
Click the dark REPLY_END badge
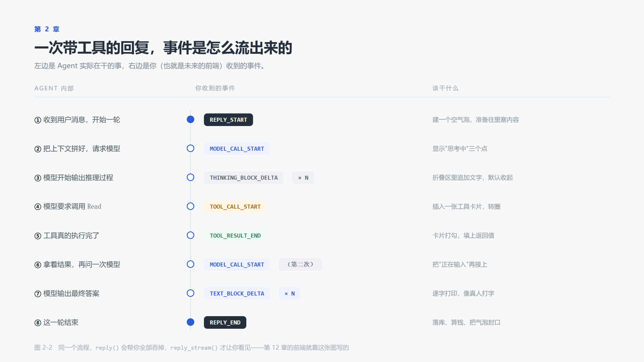225,322
